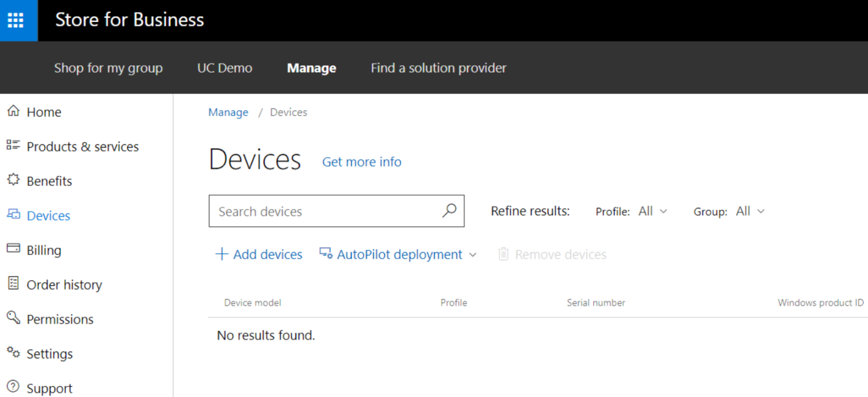Open Support in the sidebar
Image resolution: width=868 pixels, height=397 pixels.
[49, 388]
